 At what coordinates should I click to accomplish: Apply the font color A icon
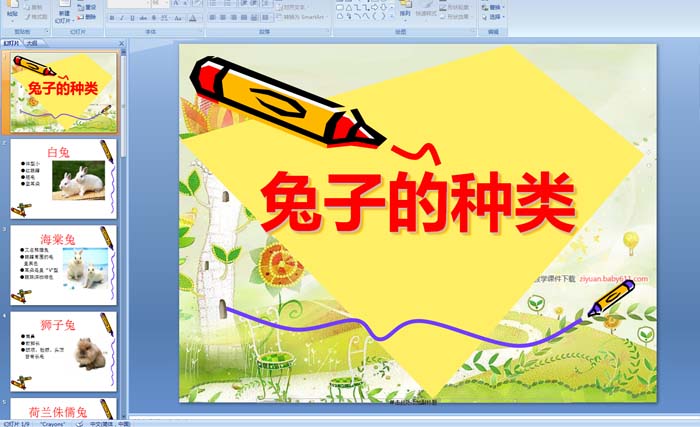coord(192,18)
